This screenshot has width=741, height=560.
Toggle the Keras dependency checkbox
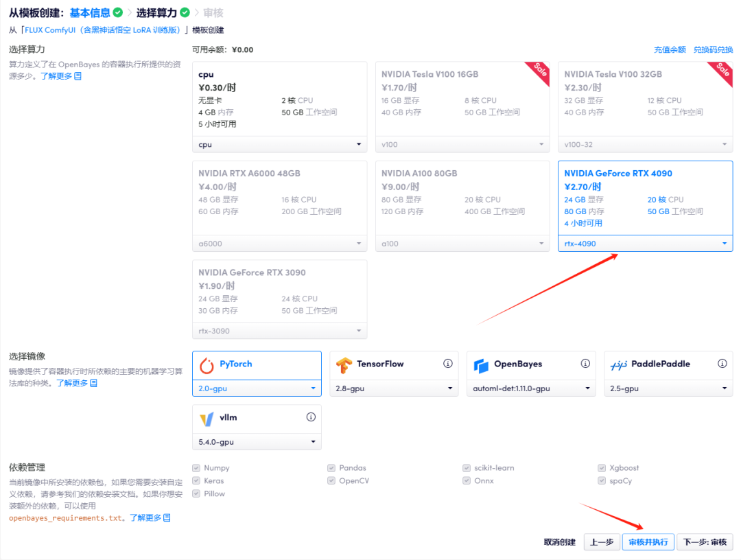196,480
